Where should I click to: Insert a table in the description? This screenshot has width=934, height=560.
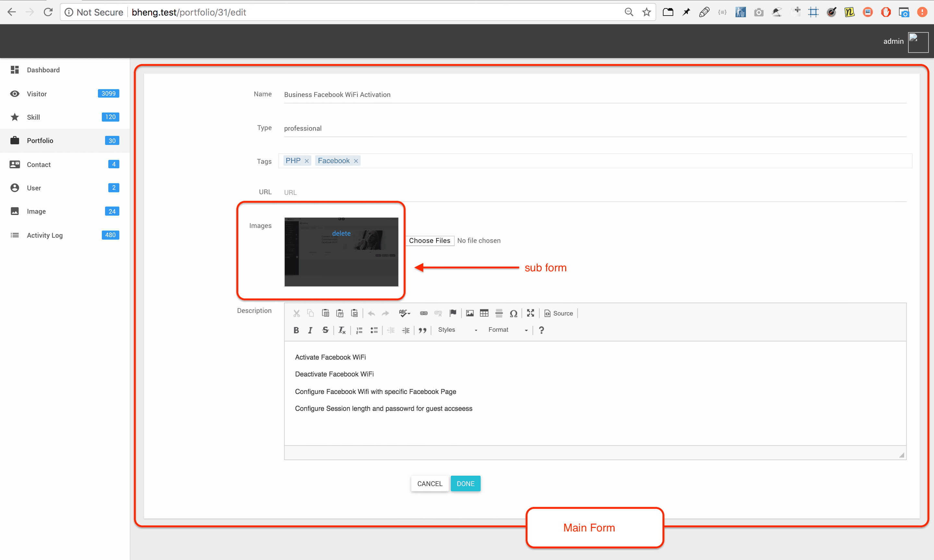(x=484, y=313)
